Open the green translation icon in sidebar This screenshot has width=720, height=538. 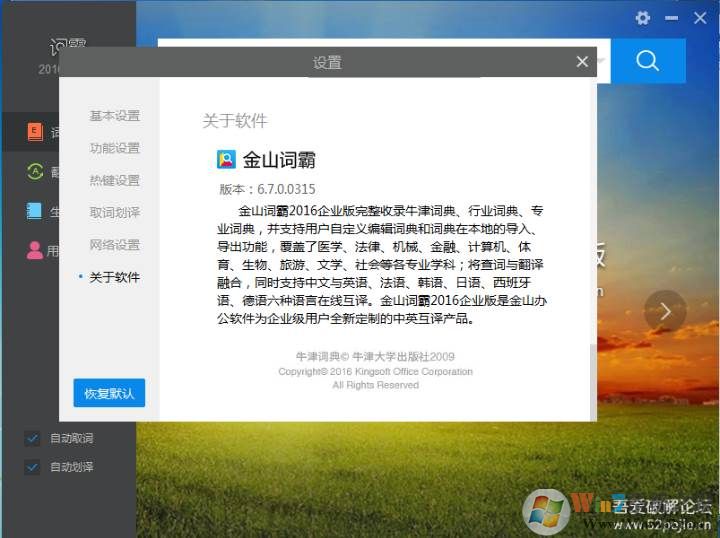35,172
